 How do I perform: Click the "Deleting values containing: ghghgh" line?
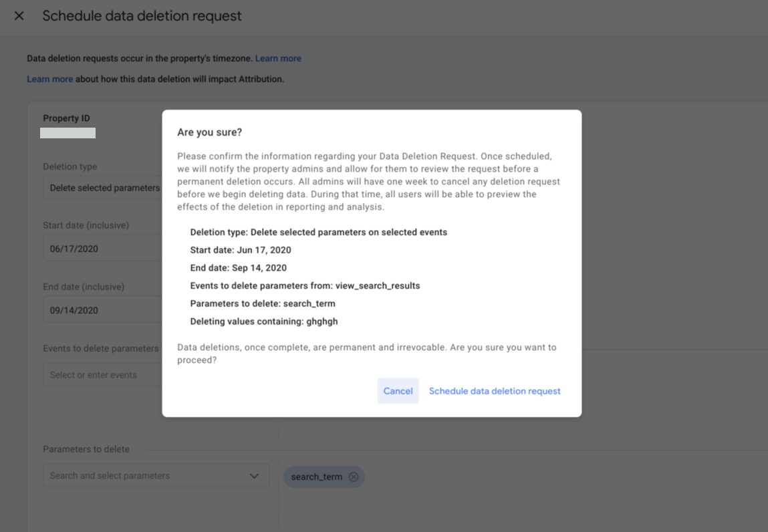pos(263,321)
